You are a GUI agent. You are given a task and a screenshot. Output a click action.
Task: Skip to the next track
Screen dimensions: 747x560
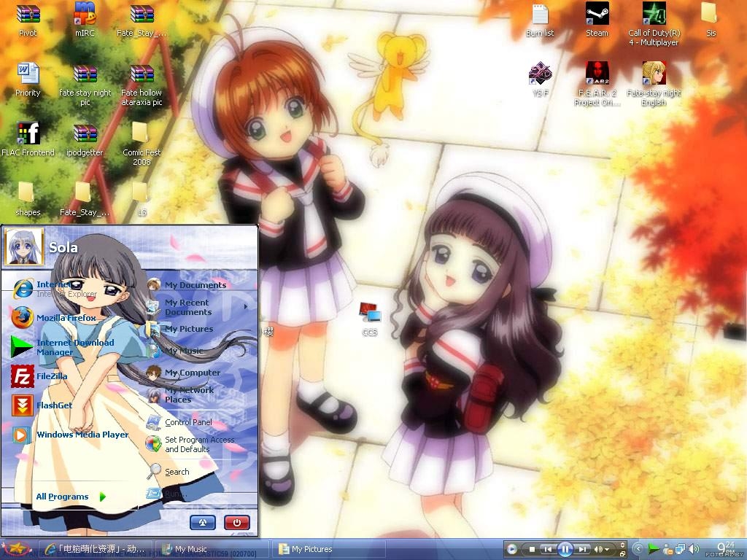coord(582,549)
